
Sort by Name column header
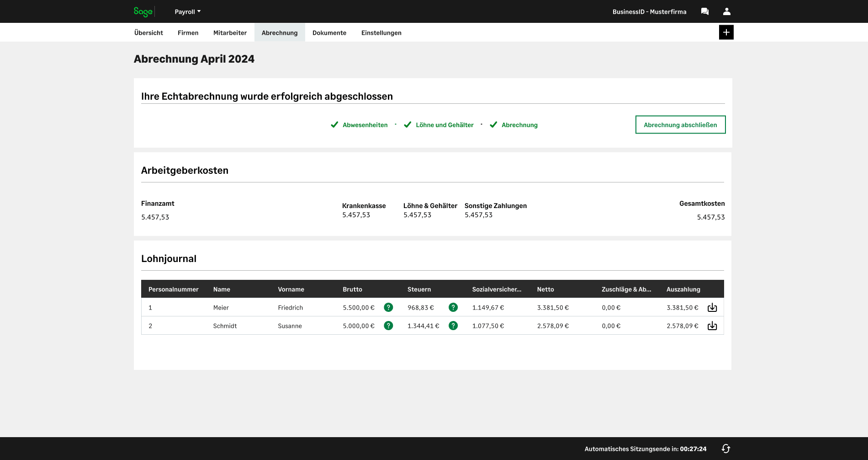[222, 289]
